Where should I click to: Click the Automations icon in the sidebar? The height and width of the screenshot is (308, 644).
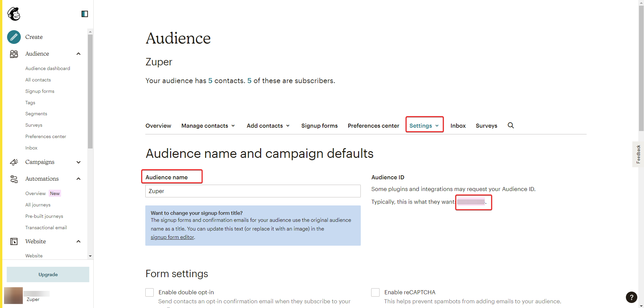[x=14, y=179]
